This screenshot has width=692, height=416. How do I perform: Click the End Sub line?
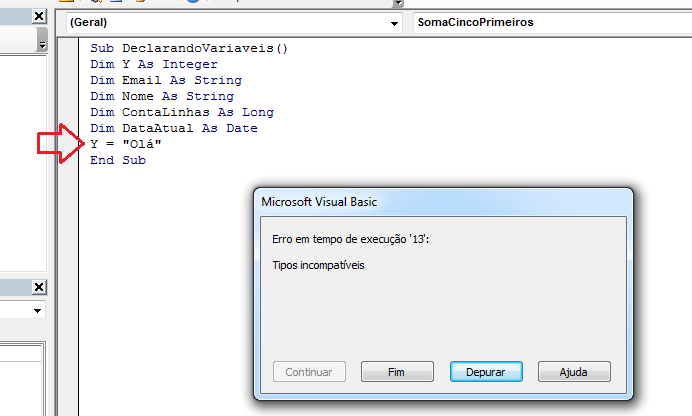click(x=117, y=160)
